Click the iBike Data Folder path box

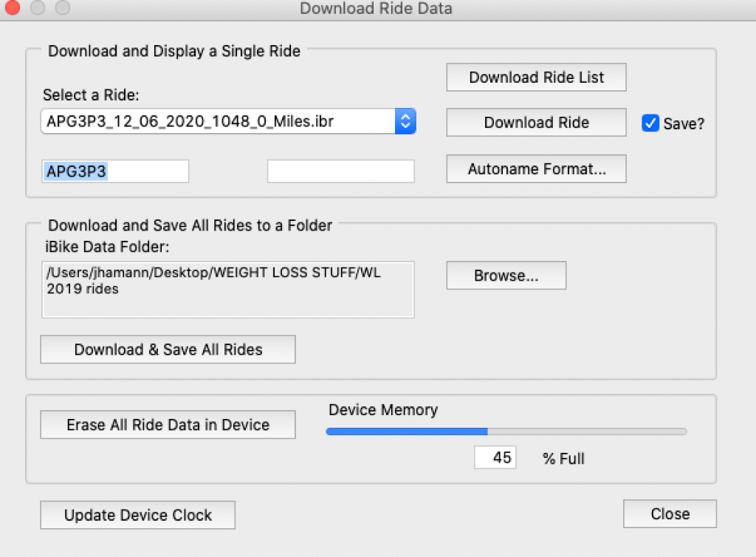227,290
